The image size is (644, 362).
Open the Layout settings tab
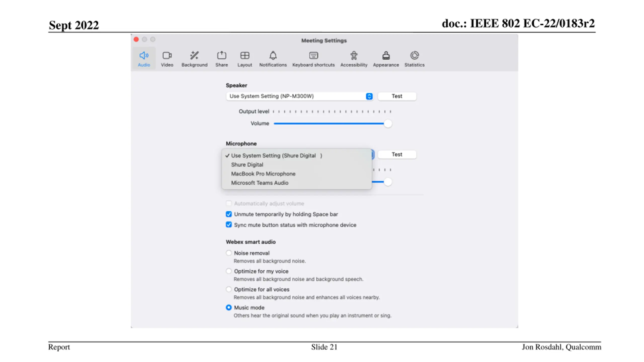click(245, 59)
